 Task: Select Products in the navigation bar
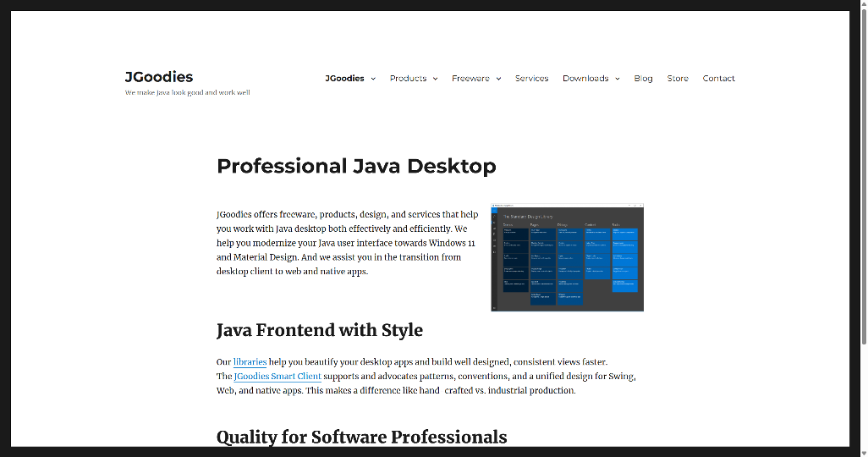point(408,79)
